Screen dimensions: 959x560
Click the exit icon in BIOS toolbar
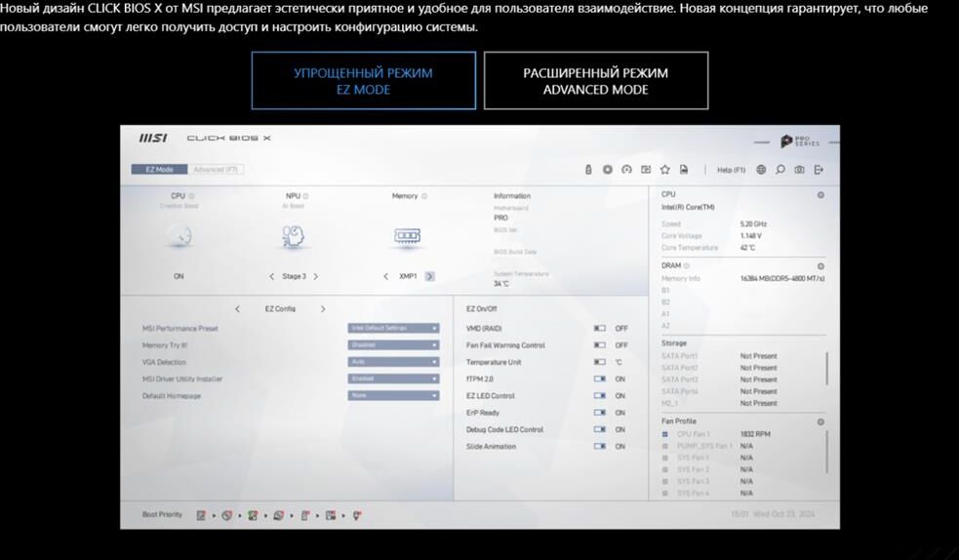(819, 170)
